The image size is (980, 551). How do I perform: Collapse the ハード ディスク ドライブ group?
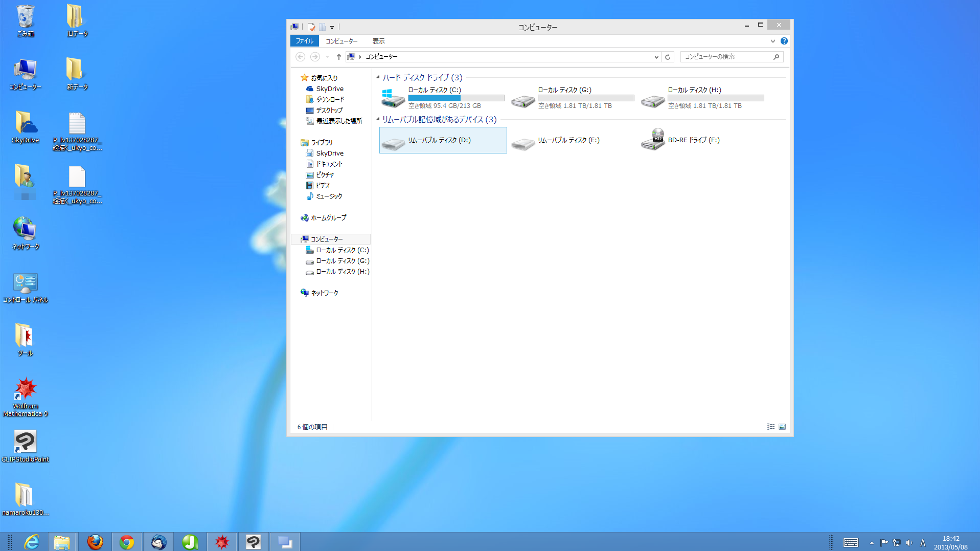(378, 77)
